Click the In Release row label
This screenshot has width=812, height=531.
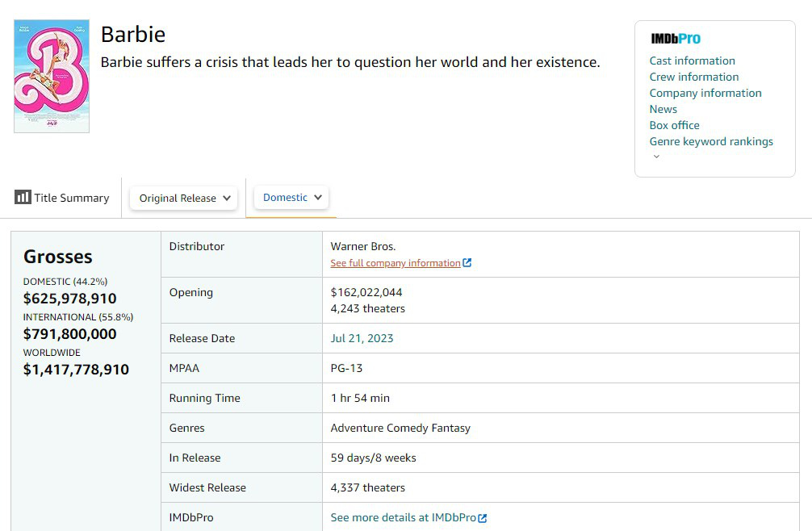point(195,458)
